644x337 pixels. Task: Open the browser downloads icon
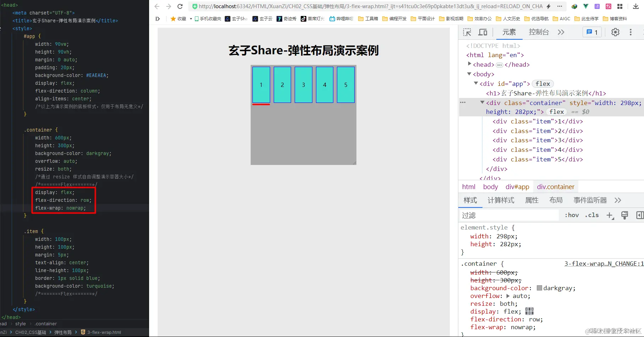[636, 6]
